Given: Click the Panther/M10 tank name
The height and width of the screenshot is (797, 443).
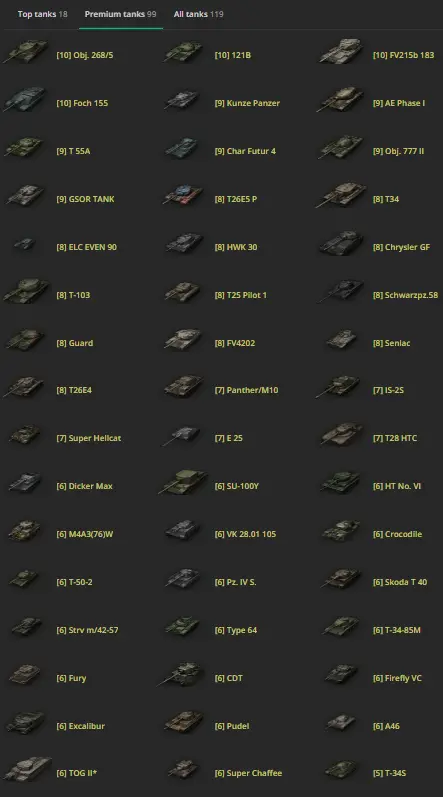Looking at the screenshot, I should (x=246, y=390).
